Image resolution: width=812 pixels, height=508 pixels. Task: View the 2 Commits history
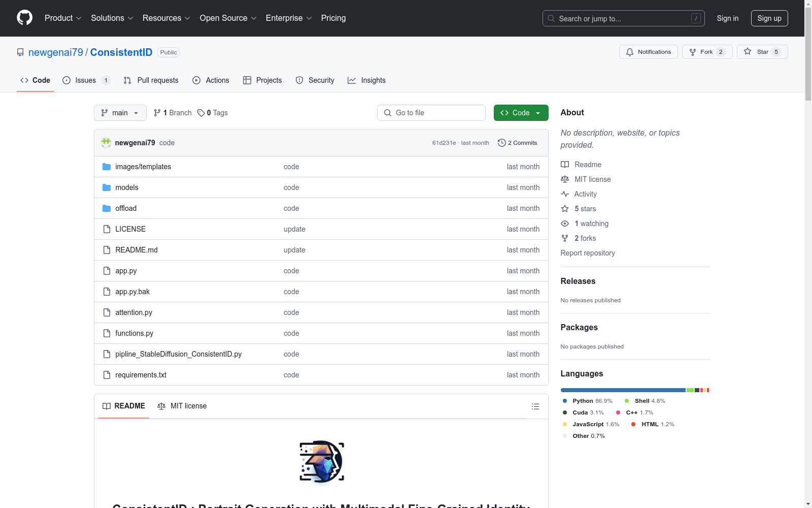pos(518,143)
